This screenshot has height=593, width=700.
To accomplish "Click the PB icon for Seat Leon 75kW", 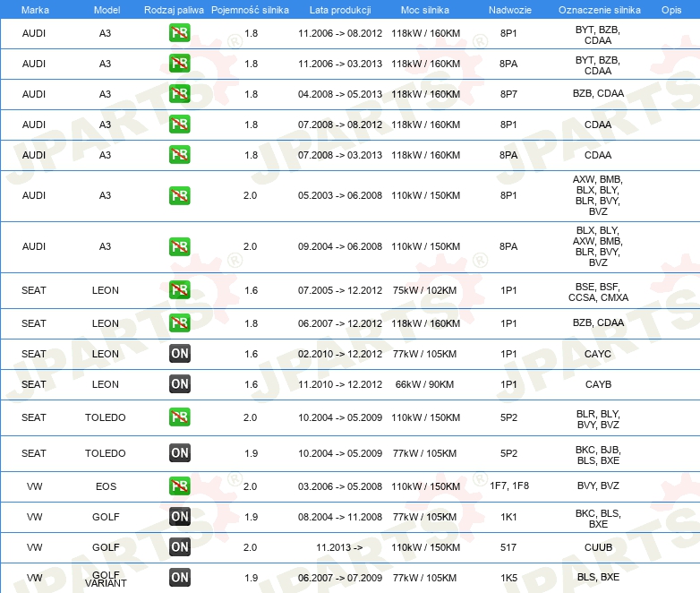I will click(179, 290).
